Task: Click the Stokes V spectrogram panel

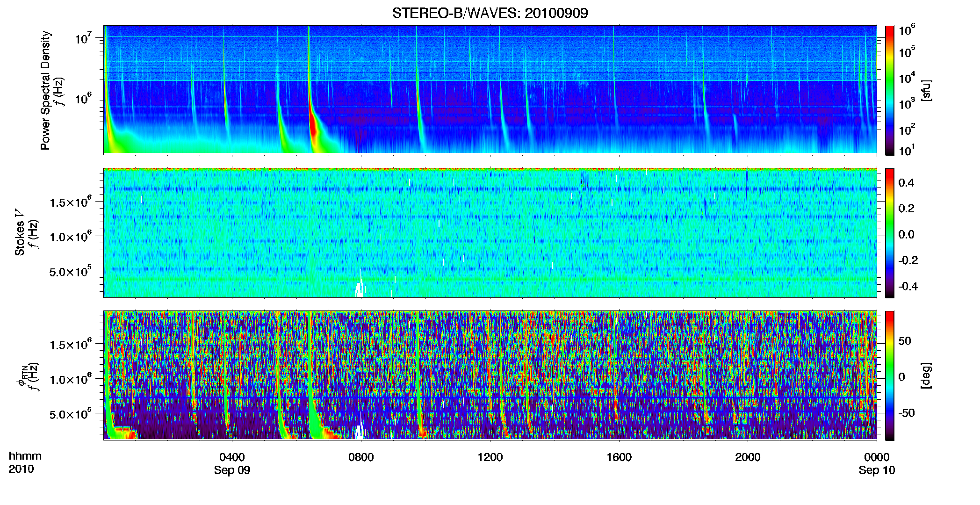Action: (490, 232)
